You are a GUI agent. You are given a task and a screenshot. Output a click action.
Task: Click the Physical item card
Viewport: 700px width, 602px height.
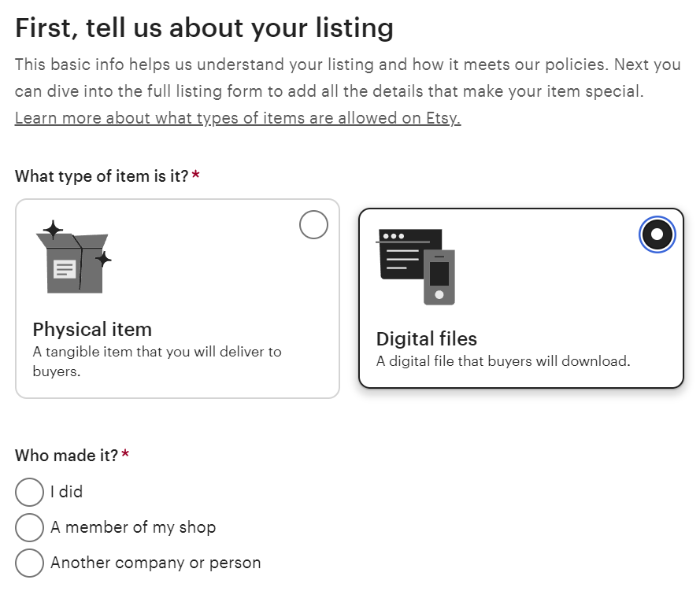[176, 299]
